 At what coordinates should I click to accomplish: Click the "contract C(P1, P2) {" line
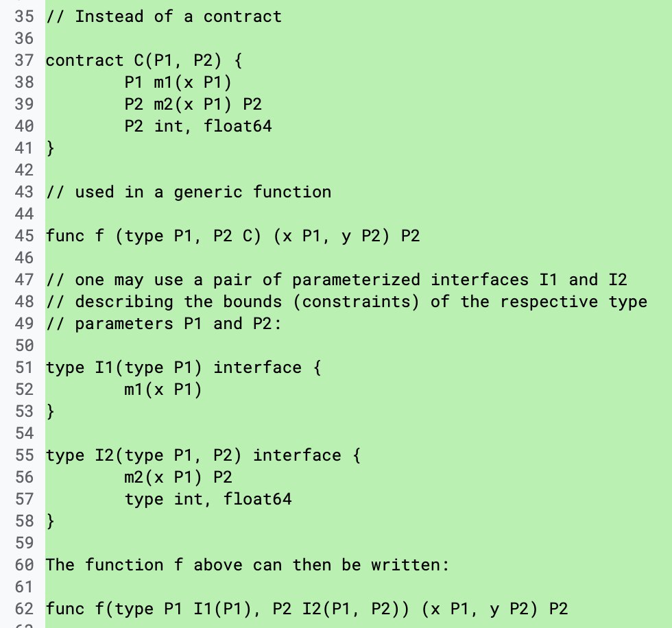(144, 60)
